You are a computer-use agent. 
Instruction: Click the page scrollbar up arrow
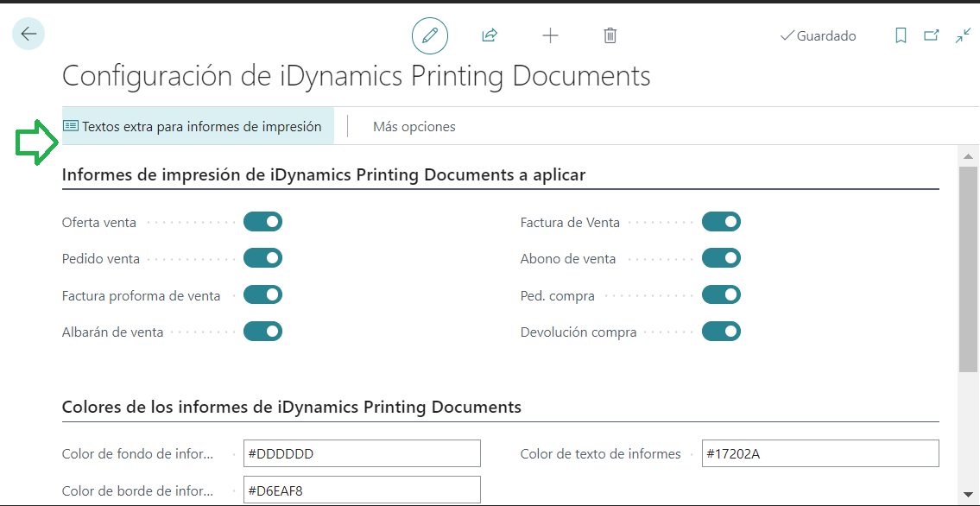(x=968, y=156)
